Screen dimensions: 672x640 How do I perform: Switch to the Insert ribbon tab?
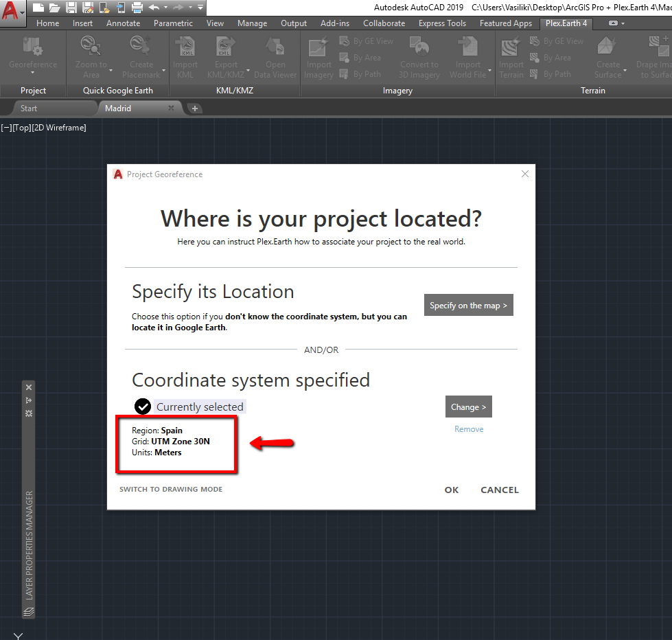tap(83, 23)
